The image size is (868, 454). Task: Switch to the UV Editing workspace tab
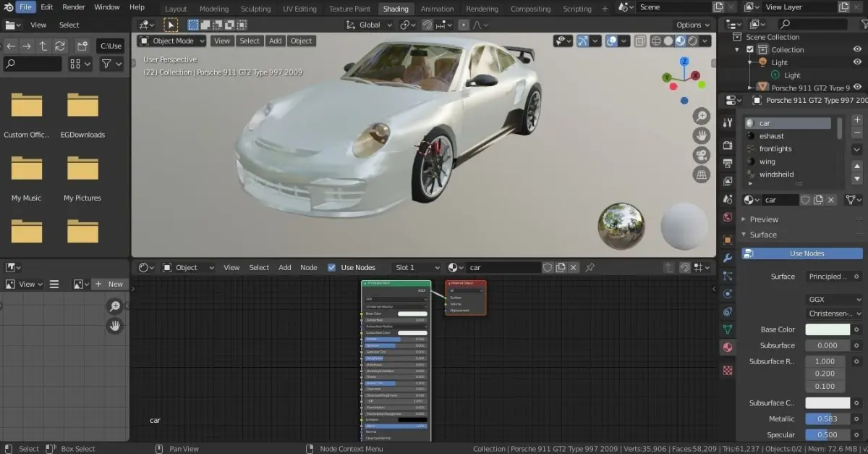coord(299,9)
